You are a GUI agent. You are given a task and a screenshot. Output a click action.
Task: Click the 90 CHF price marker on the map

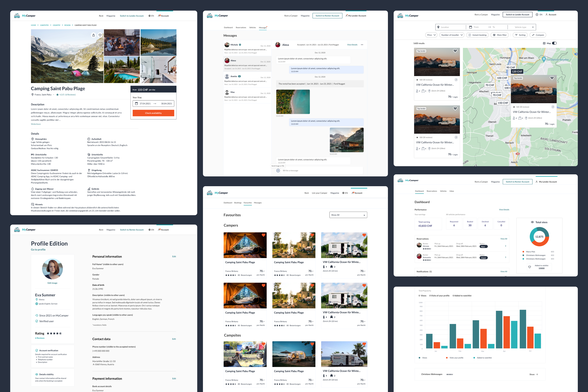(x=511, y=67)
